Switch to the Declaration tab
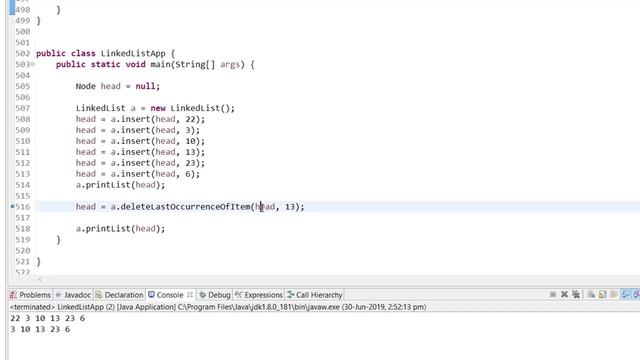Image resolution: width=640 pixels, height=360 pixels. click(x=119, y=295)
